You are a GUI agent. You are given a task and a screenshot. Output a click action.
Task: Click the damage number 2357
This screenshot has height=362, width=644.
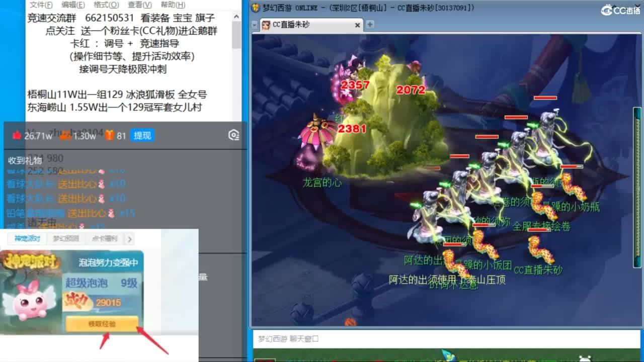pos(355,85)
